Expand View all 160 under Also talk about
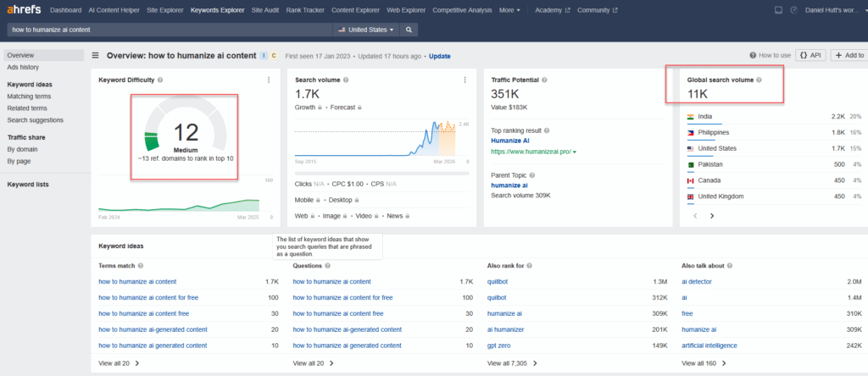Screen dimensions: 868x376 pyautogui.click(x=704, y=363)
